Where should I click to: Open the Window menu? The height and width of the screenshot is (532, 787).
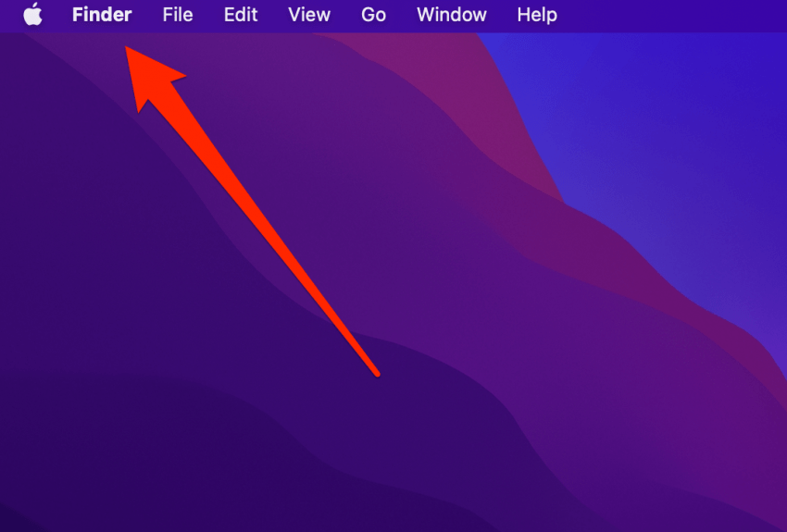point(452,15)
